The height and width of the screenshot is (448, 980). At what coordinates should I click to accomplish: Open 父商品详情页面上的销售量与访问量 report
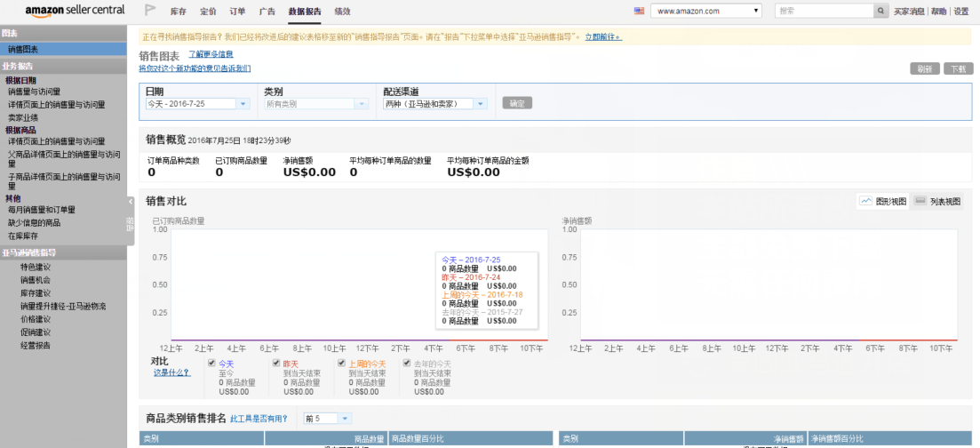64,158
